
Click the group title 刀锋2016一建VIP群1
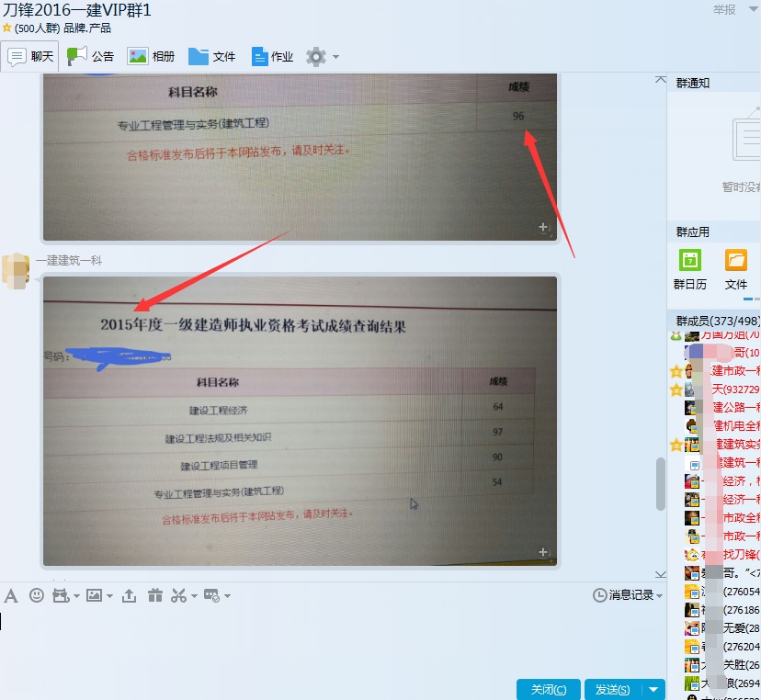[x=76, y=10]
